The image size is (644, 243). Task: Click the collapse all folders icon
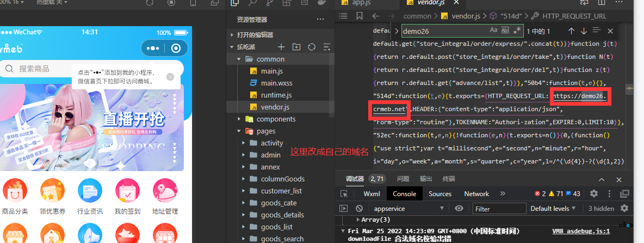click(x=326, y=47)
